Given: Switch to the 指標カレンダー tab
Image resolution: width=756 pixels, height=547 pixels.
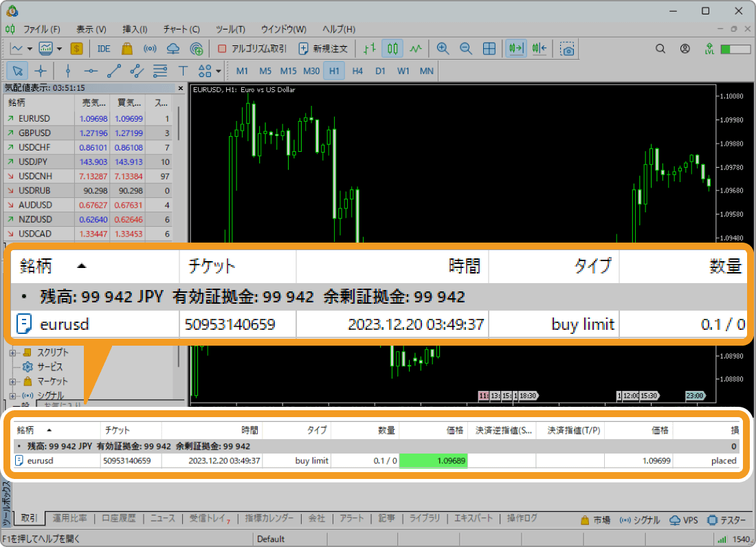Looking at the screenshot, I should point(269,518).
